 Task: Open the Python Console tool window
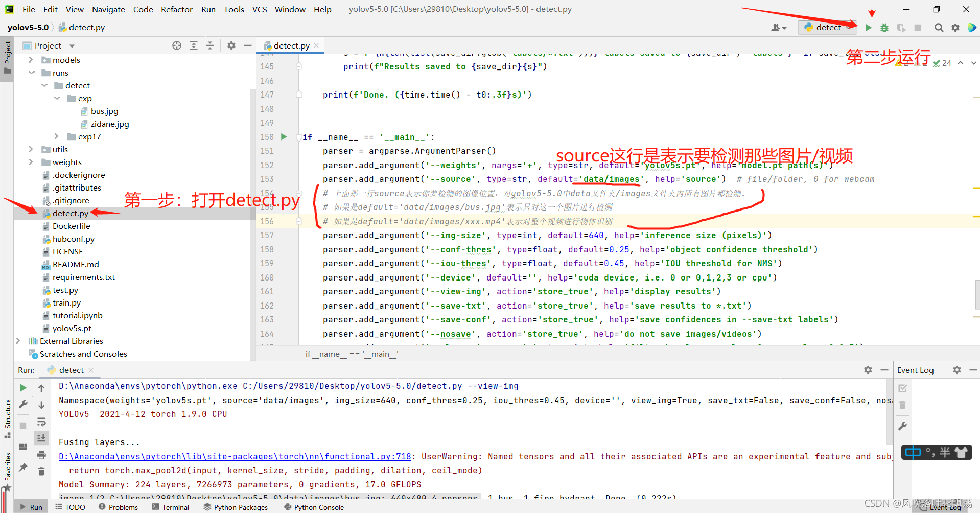pyautogui.click(x=314, y=507)
